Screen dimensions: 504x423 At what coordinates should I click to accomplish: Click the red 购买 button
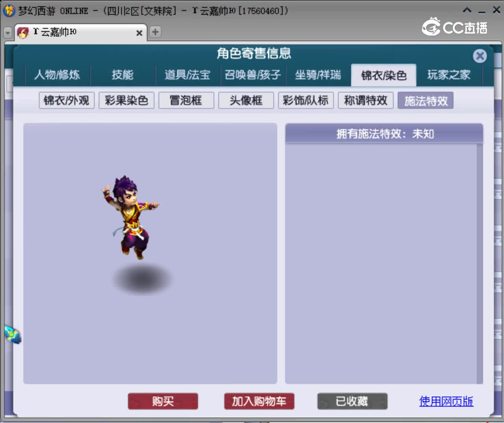click(x=163, y=401)
